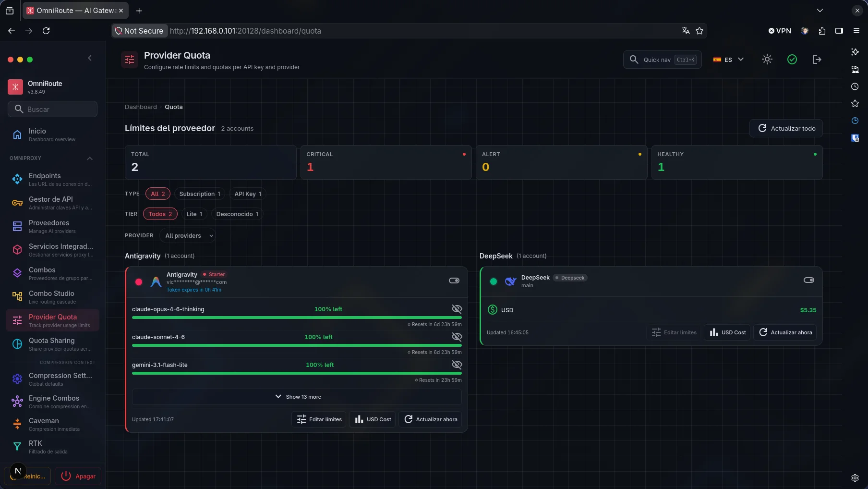Open the Endpoints sidebar icon
The width and height of the screenshot is (868, 489).
tap(17, 180)
